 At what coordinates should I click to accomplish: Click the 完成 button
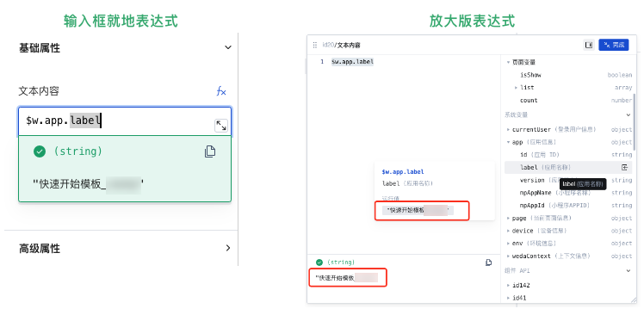click(x=614, y=45)
